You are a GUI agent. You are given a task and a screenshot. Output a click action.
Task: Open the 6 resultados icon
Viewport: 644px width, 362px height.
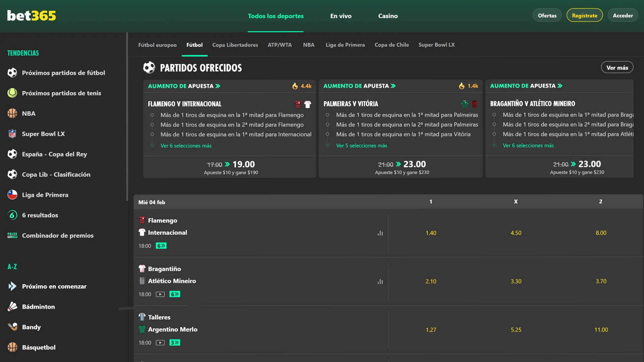tap(12, 215)
